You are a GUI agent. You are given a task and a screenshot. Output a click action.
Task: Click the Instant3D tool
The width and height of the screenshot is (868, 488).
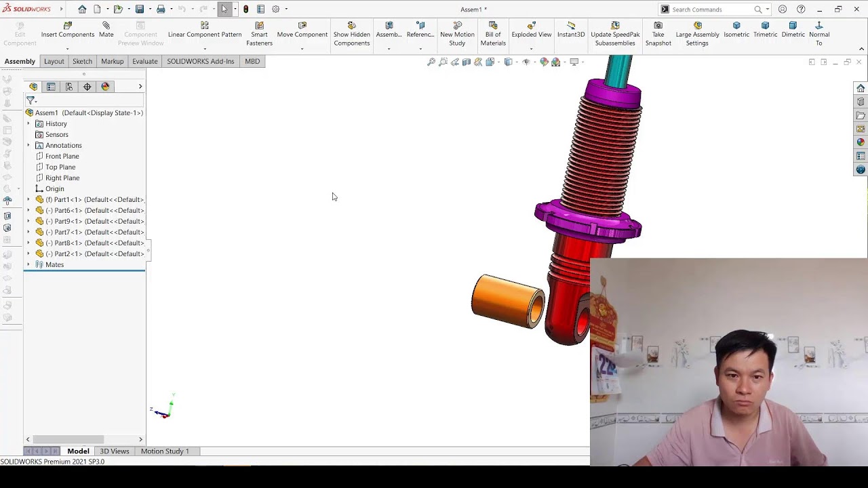click(571, 30)
